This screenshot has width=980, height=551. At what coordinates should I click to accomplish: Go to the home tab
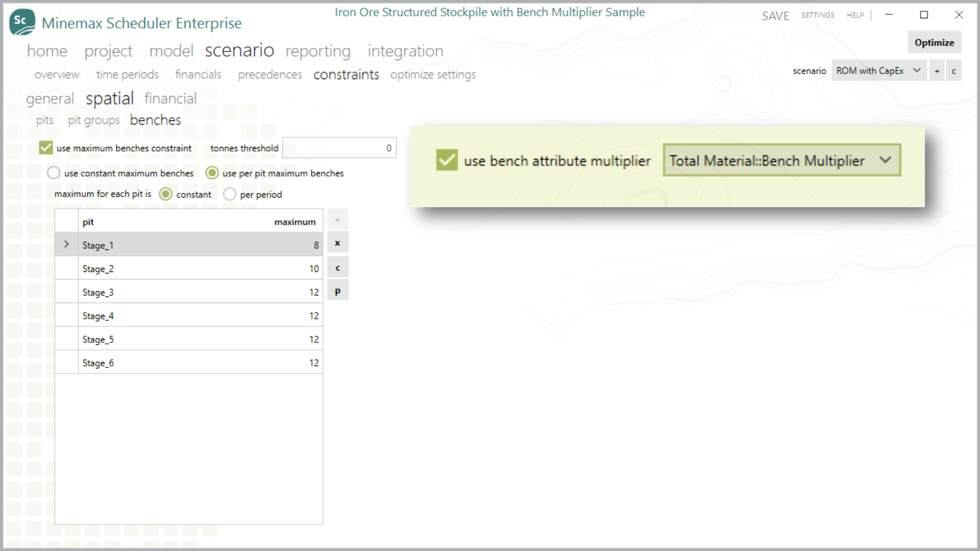click(x=47, y=51)
